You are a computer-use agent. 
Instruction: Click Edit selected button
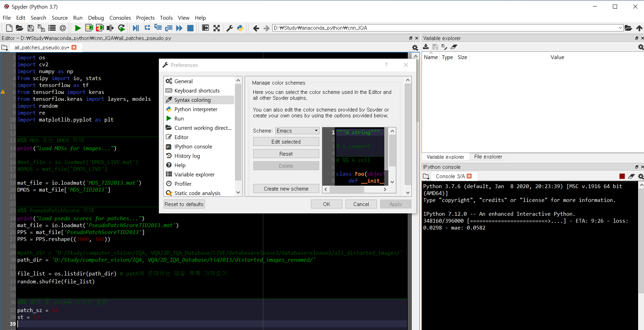286,142
